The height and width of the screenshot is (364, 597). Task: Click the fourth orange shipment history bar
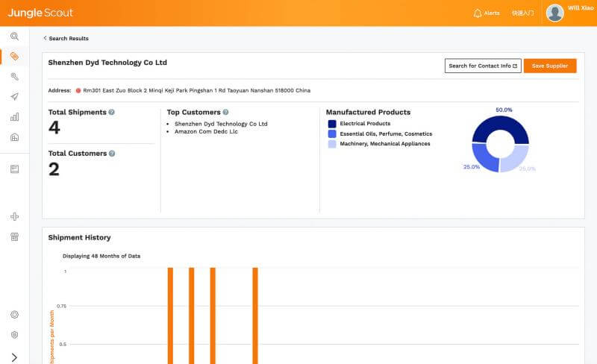(255, 316)
